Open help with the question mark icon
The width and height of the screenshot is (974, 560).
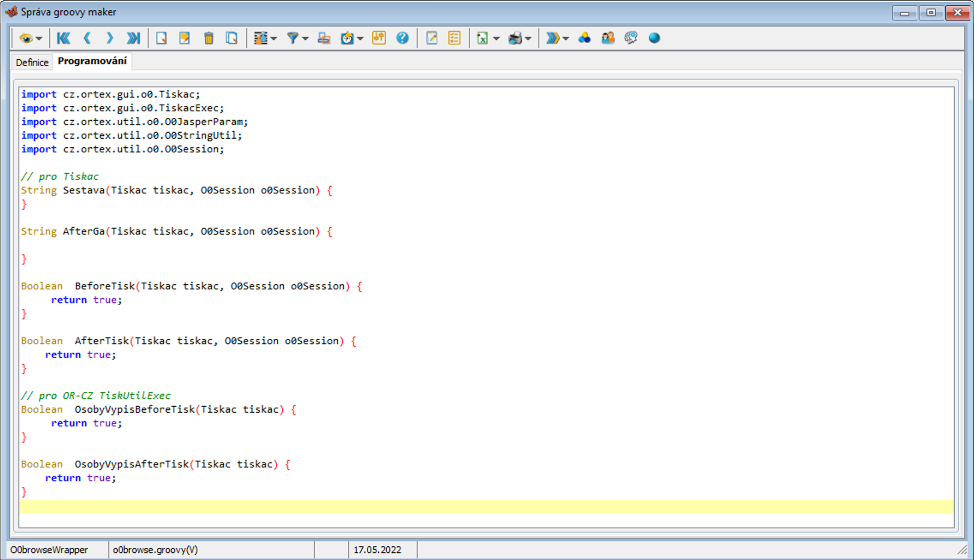402,38
